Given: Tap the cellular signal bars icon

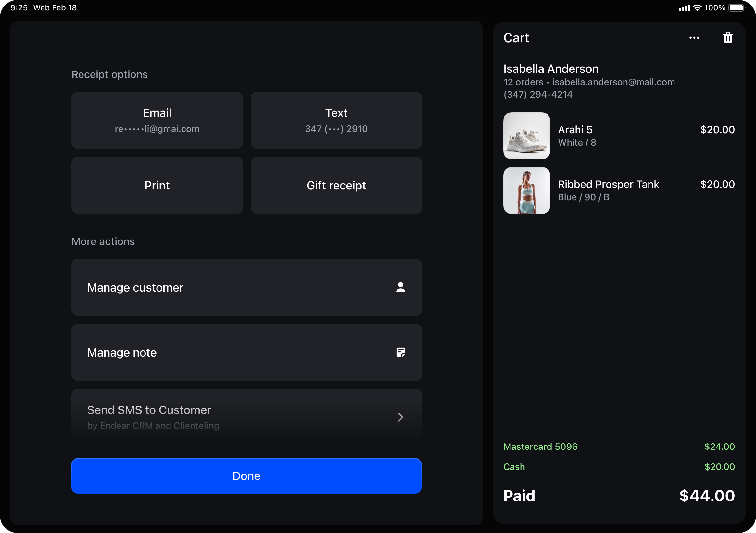Looking at the screenshot, I should tap(685, 8).
